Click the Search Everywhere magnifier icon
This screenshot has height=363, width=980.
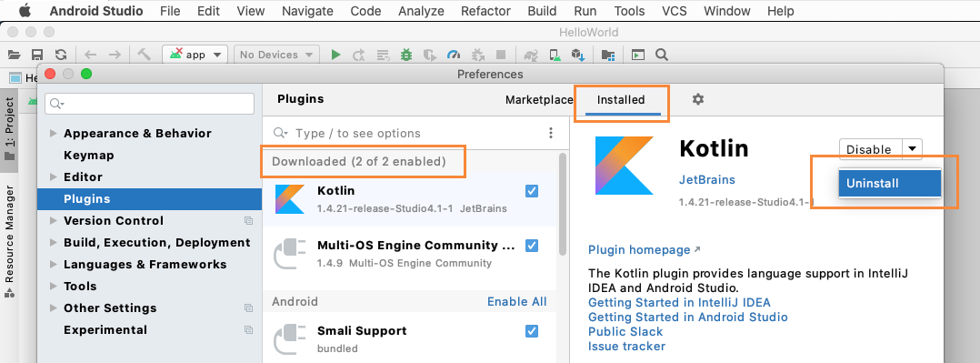pos(662,55)
